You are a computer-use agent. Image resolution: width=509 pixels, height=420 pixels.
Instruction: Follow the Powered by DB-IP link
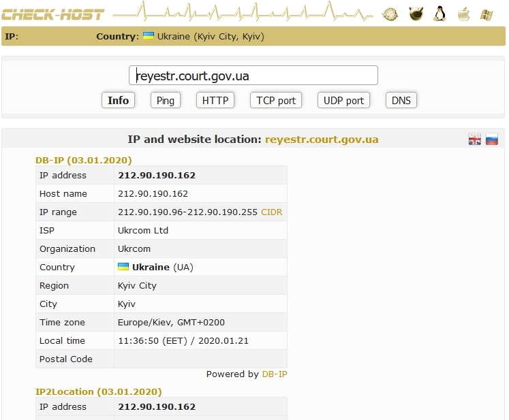pos(275,374)
